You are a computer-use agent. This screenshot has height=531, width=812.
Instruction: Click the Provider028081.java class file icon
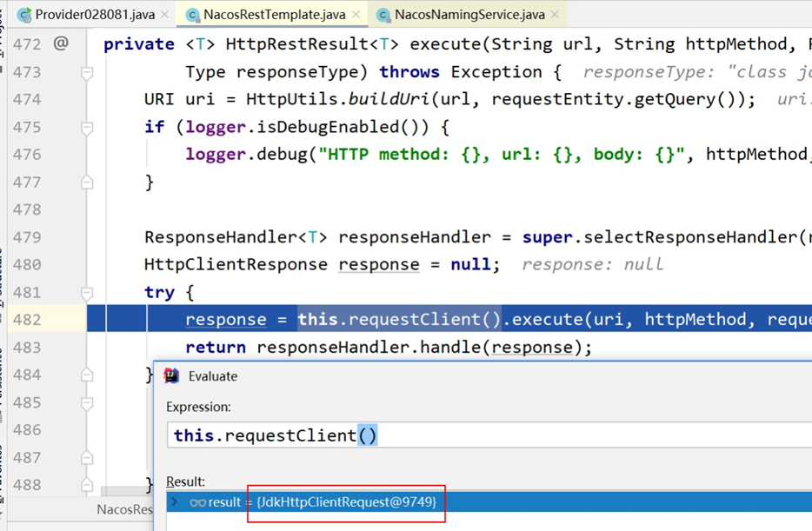[x=23, y=15]
